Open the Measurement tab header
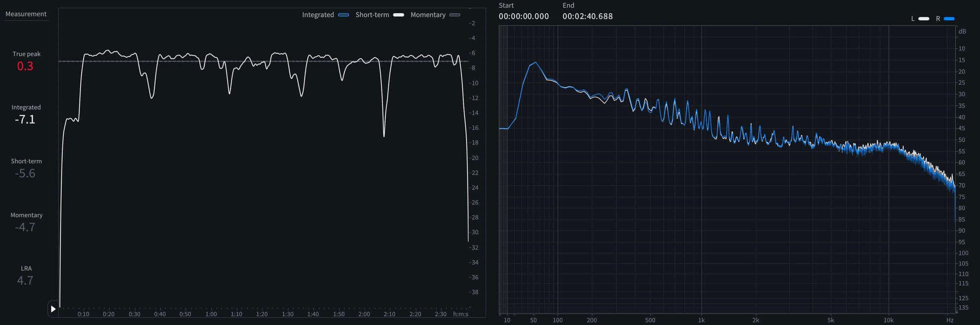The image size is (980, 325). pos(26,14)
